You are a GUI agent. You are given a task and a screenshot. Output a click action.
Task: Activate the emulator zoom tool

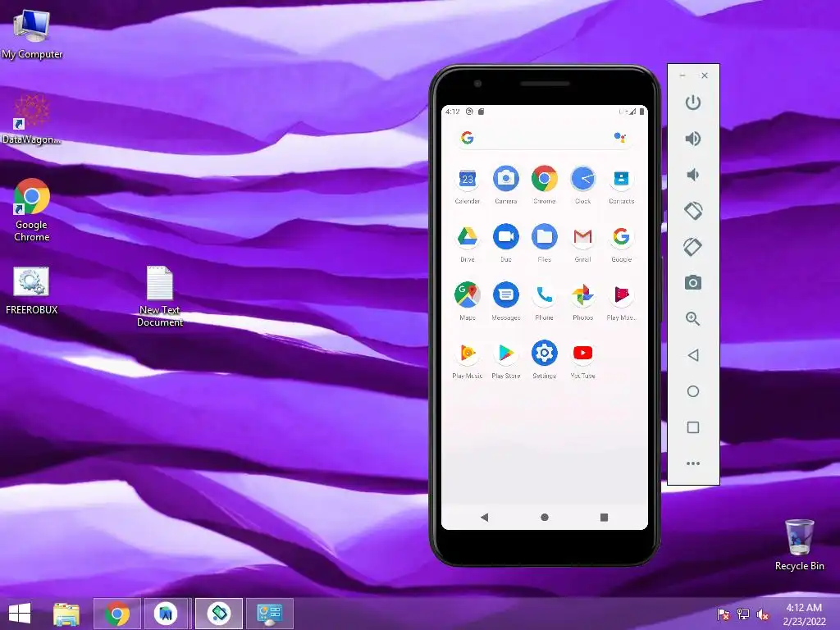[693, 319]
